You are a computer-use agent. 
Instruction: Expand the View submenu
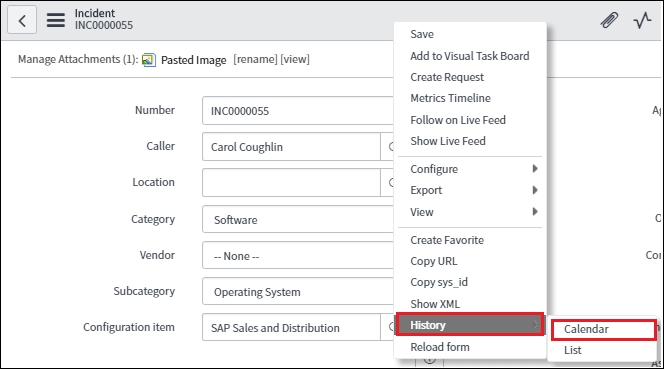[470, 211]
